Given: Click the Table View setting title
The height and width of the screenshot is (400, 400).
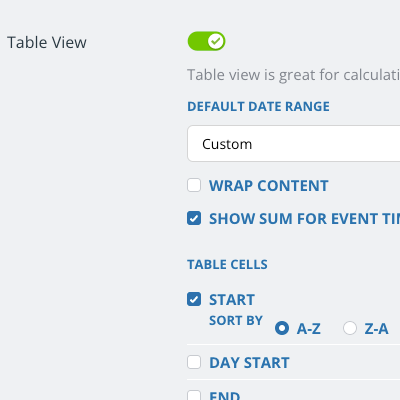Looking at the screenshot, I should click(47, 42).
